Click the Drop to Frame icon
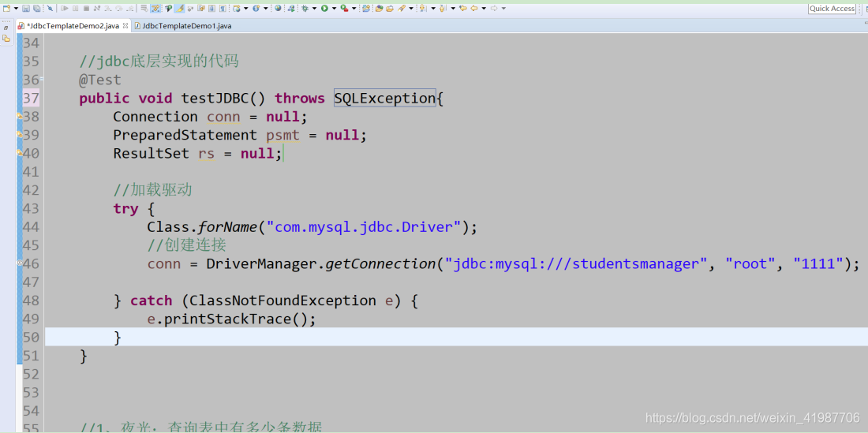868x433 pixels. point(144,9)
